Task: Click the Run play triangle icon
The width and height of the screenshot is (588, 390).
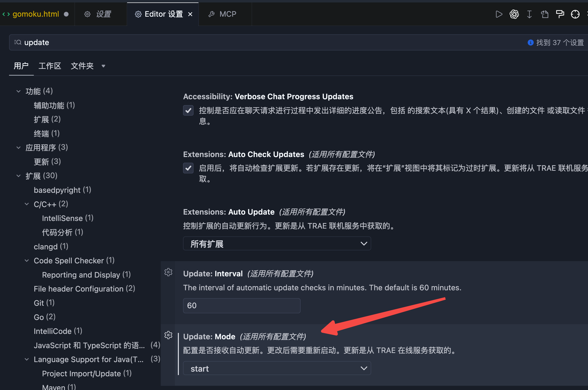Action: (499, 14)
